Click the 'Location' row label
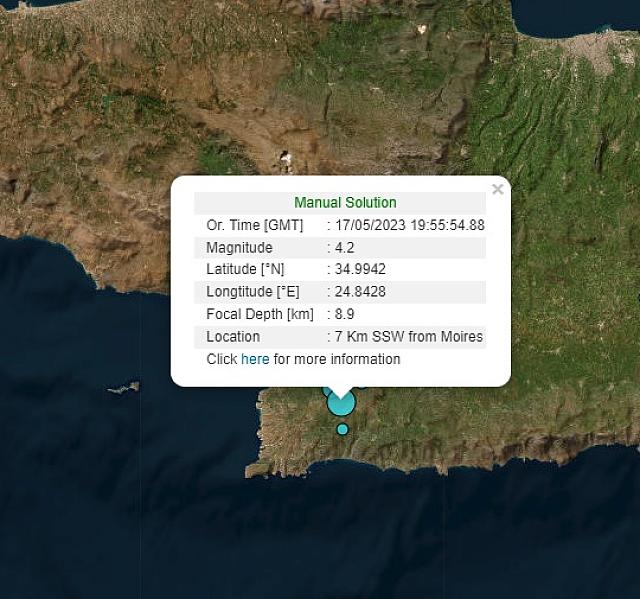 click(x=233, y=337)
